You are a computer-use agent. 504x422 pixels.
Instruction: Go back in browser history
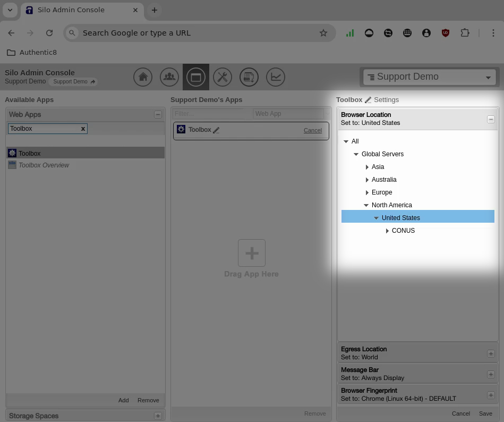11,33
